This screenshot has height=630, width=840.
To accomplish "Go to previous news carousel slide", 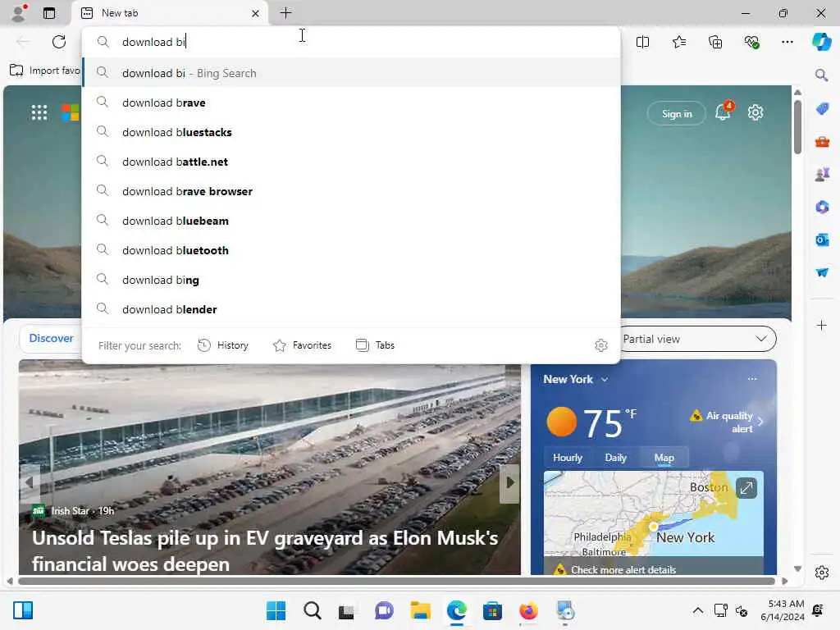I will pos(30,482).
